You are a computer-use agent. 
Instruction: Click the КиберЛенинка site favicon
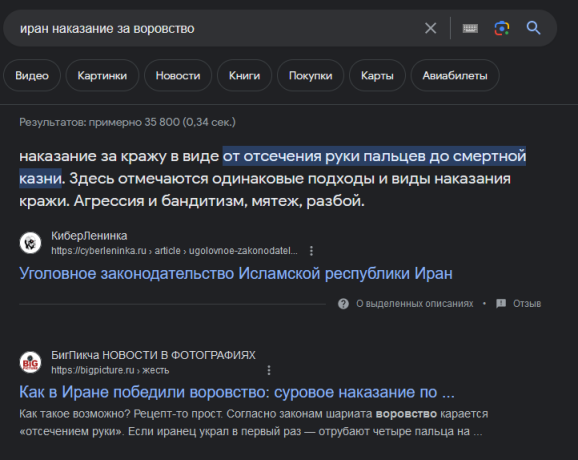(30, 243)
